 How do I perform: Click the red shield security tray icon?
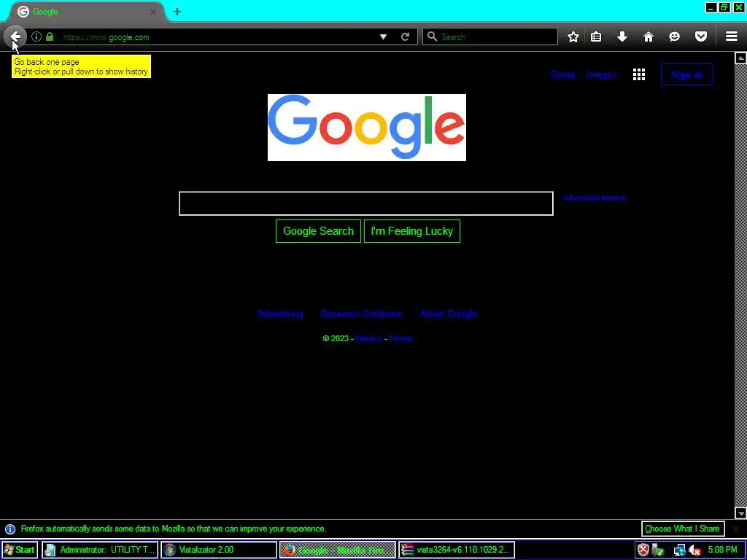coord(643,550)
